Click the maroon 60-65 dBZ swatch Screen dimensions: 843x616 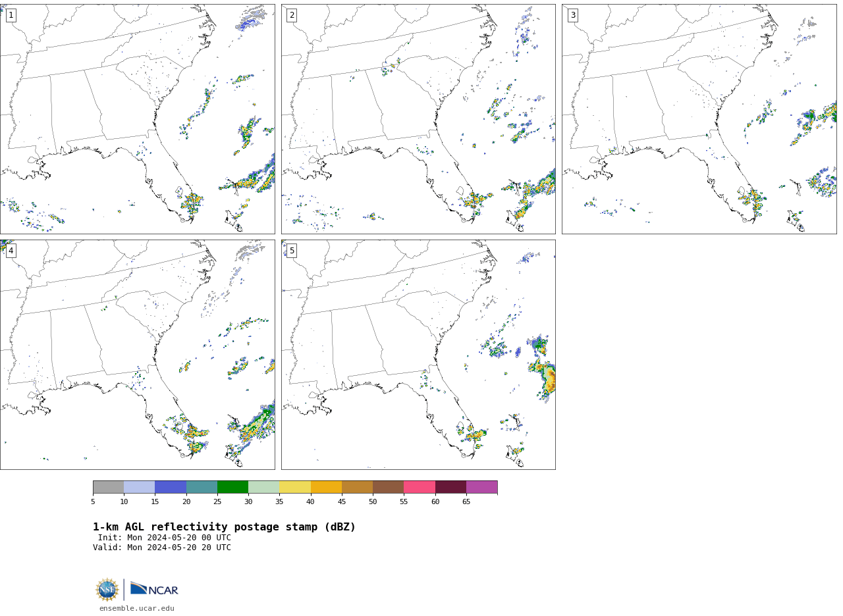[x=450, y=487]
